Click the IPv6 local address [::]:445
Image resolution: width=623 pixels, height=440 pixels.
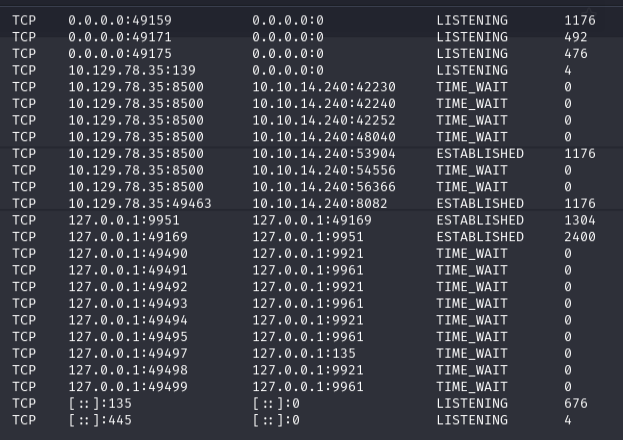pos(99,421)
